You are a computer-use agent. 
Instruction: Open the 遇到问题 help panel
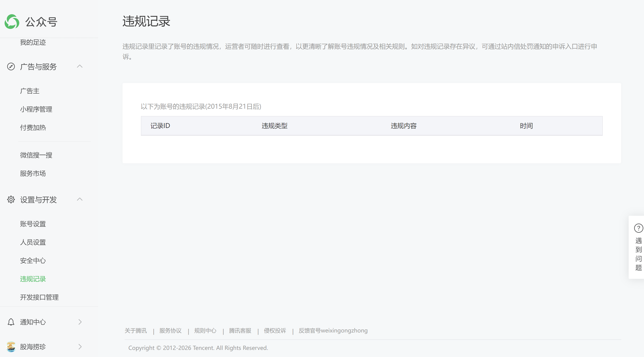point(638,254)
